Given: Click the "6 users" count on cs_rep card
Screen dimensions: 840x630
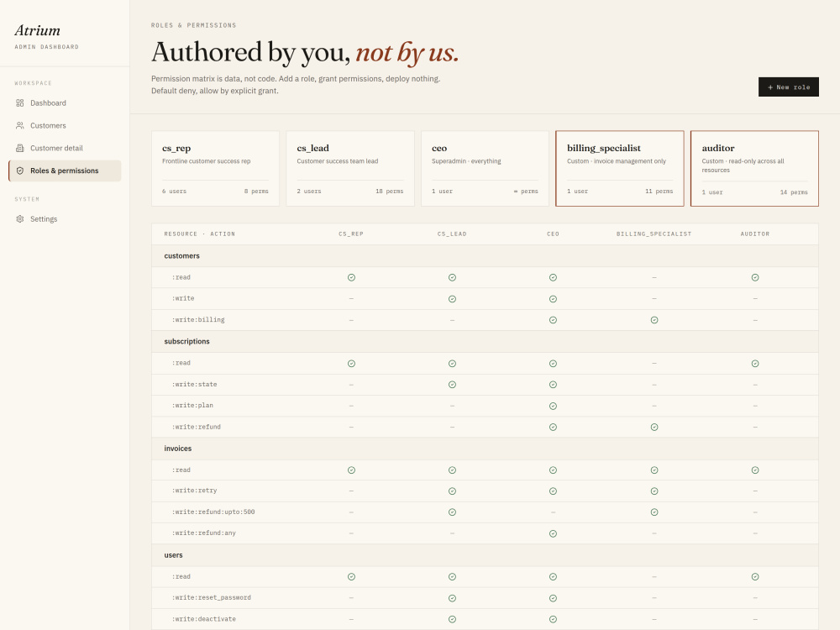Looking at the screenshot, I should click(174, 192).
